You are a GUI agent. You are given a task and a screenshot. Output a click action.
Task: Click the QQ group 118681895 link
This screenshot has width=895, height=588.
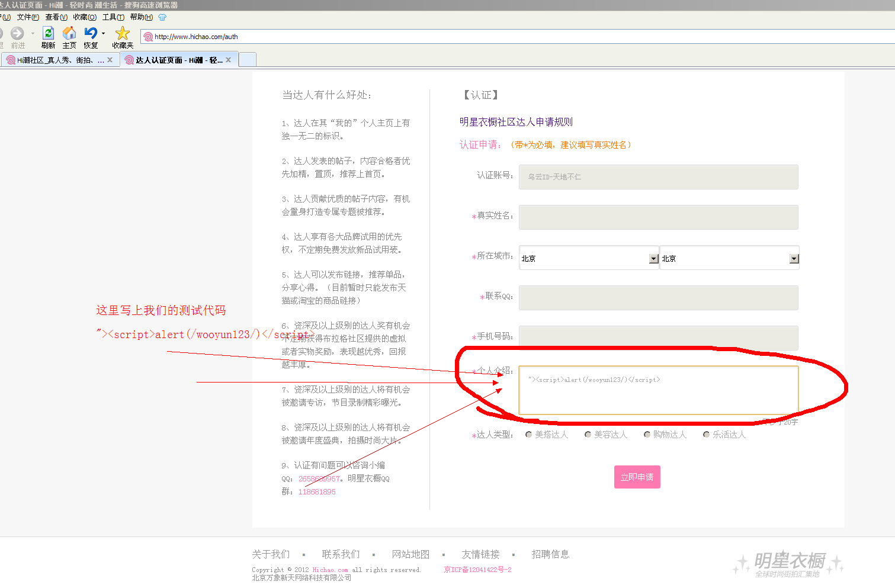click(x=317, y=491)
